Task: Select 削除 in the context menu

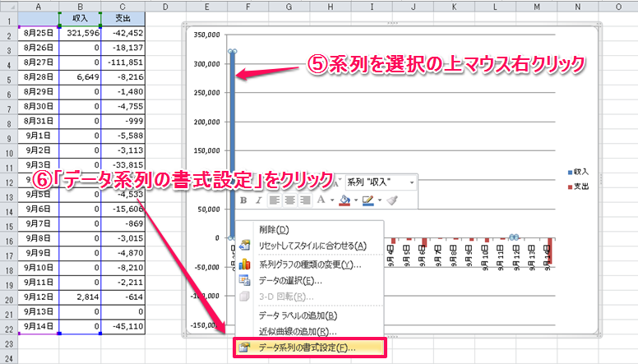Action: (x=273, y=229)
